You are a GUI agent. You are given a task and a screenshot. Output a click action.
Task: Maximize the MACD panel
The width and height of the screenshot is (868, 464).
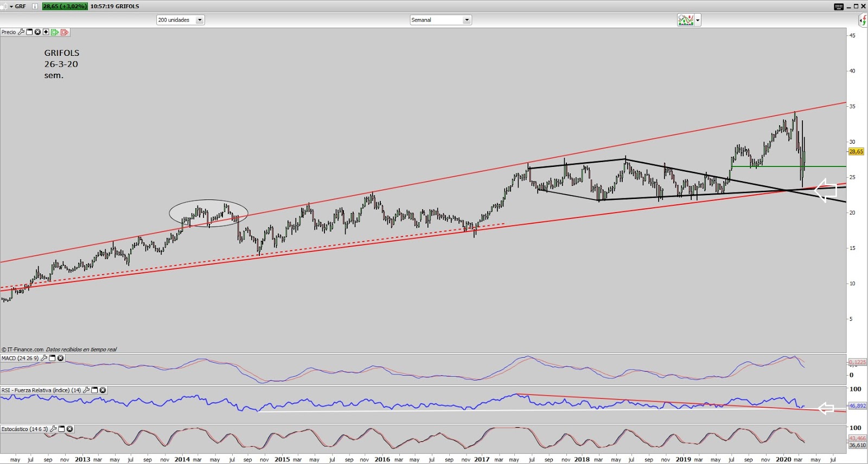53,358
